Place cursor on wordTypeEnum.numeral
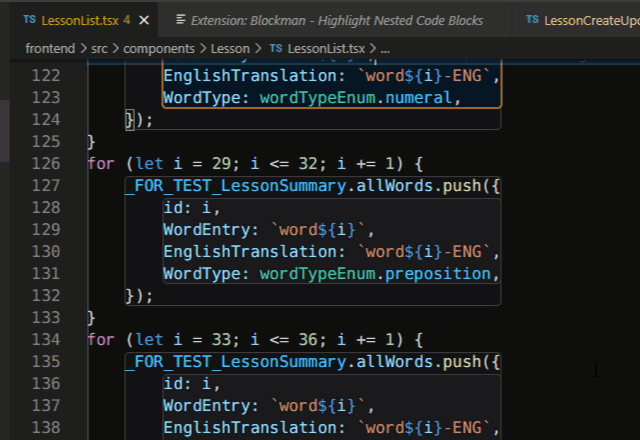 [x=356, y=98]
